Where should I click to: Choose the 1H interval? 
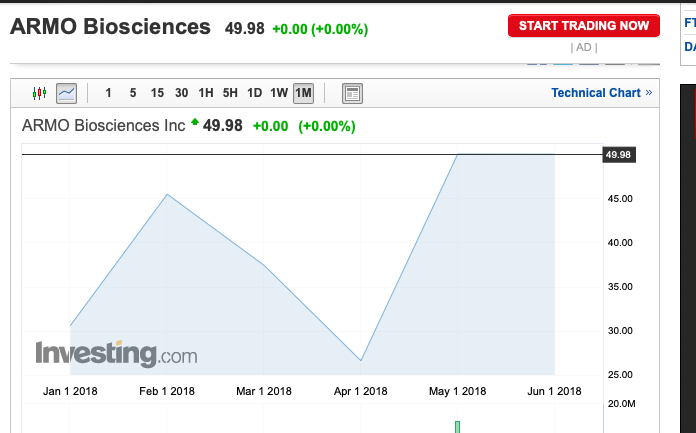pyautogui.click(x=206, y=93)
